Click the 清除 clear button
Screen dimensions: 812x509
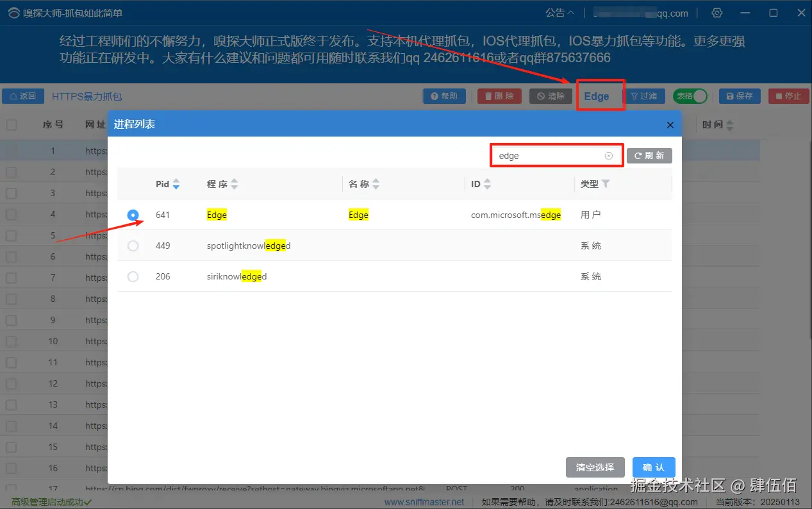point(551,96)
